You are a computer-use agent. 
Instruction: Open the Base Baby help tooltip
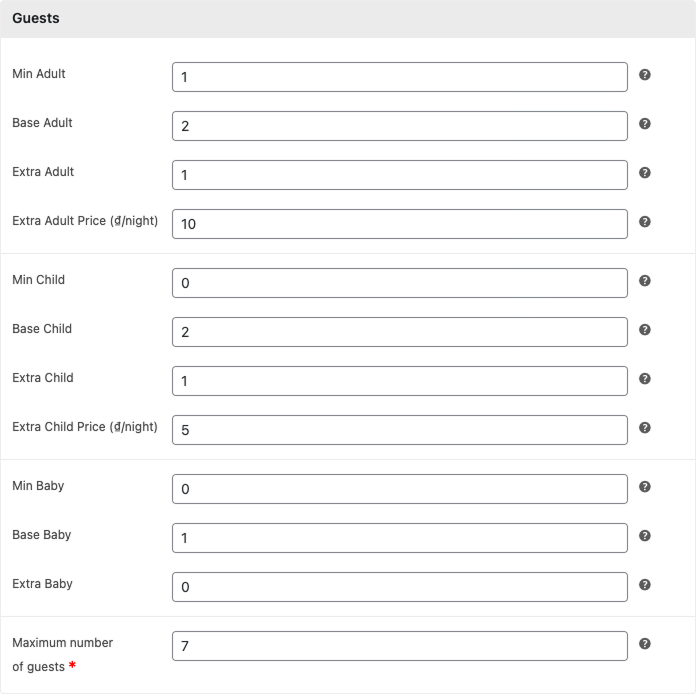(645, 536)
